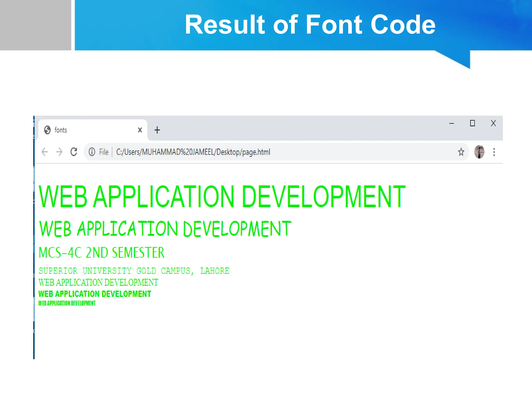Click the MCS-4C 2ND SEMESTER text
This screenshot has height=399, width=532.
(x=101, y=252)
